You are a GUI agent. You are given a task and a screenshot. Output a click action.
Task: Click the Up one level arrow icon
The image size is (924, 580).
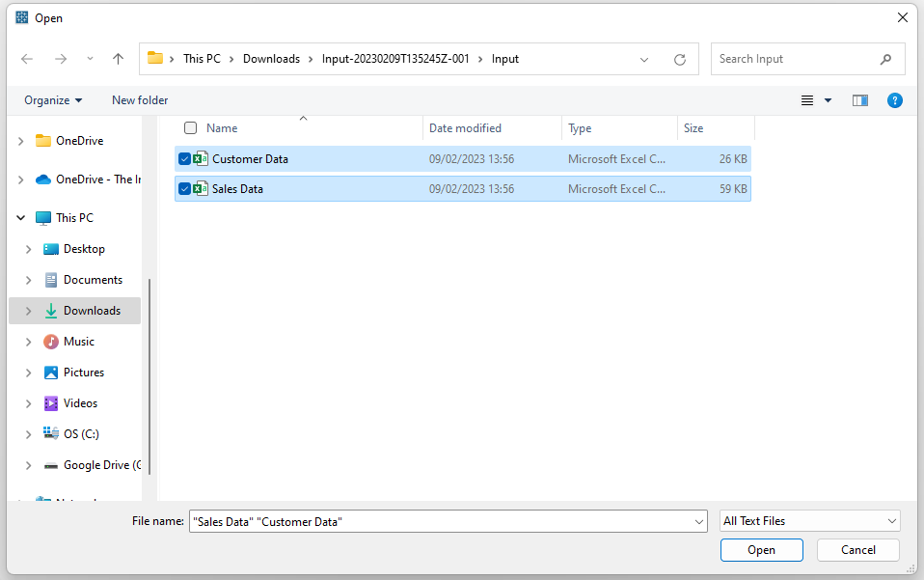[118, 59]
